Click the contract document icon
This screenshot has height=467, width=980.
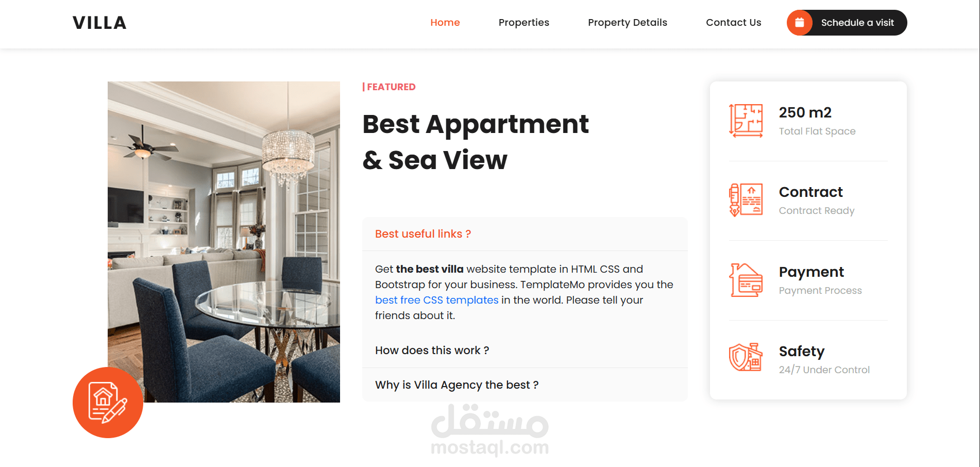pyautogui.click(x=746, y=200)
